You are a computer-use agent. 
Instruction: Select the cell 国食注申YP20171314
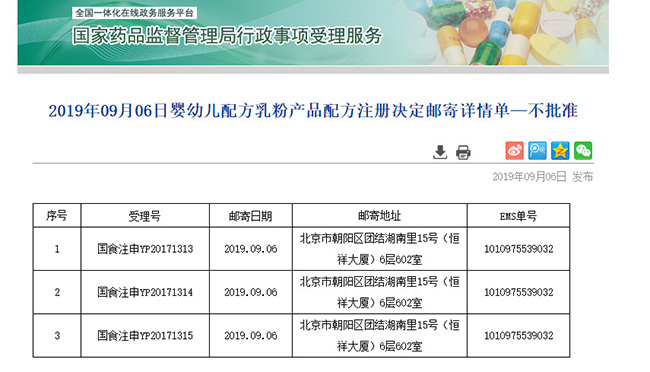[x=145, y=292]
